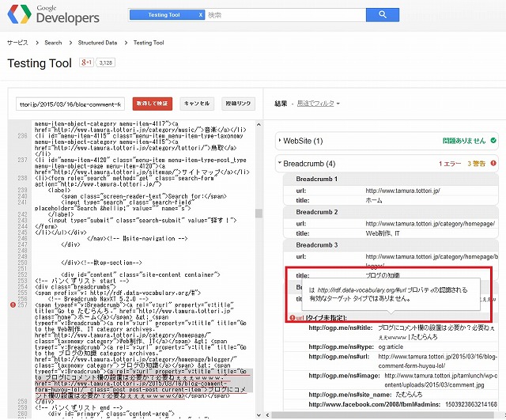Click the up arrow of the code pane scrollbar
Image resolution: width=506 pixels, height=420 pixels.
pos(259,125)
